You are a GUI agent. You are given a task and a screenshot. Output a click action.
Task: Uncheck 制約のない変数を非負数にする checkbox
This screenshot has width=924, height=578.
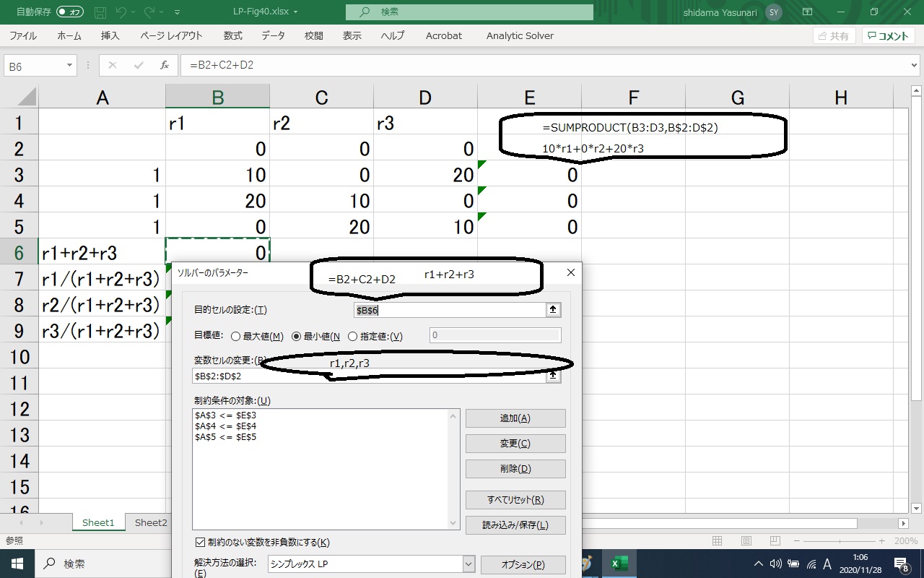pyautogui.click(x=200, y=542)
